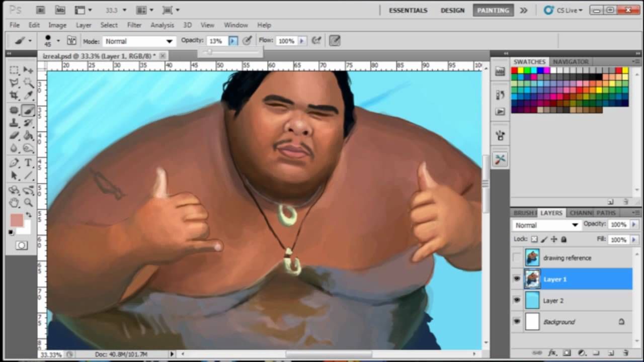Toggle the Brush panel button in options bar
The image size is (644, 362).
[71, 41]
